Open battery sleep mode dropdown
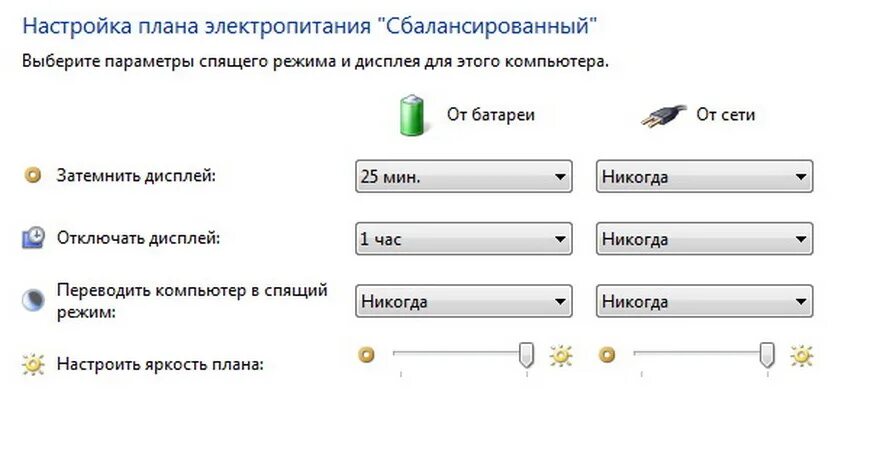 [x=463, y=301]
